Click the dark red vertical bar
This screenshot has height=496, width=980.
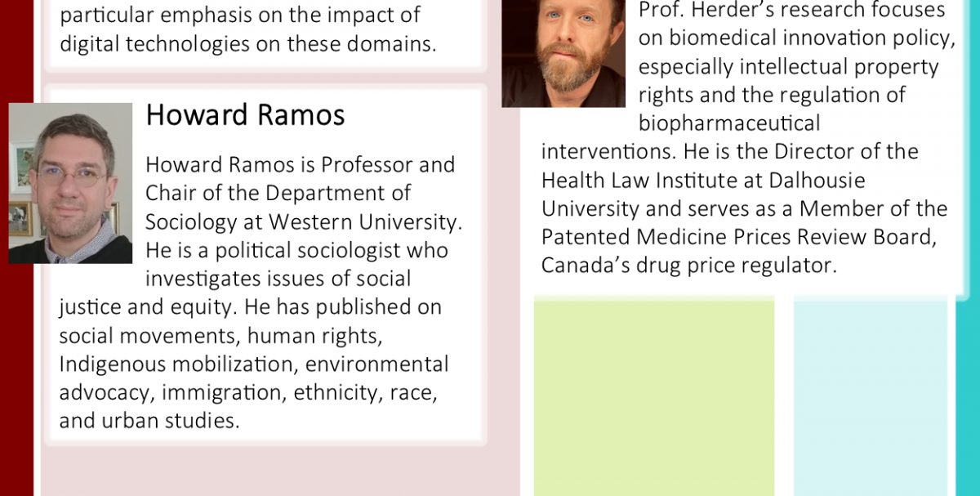(x=16, y=248)
